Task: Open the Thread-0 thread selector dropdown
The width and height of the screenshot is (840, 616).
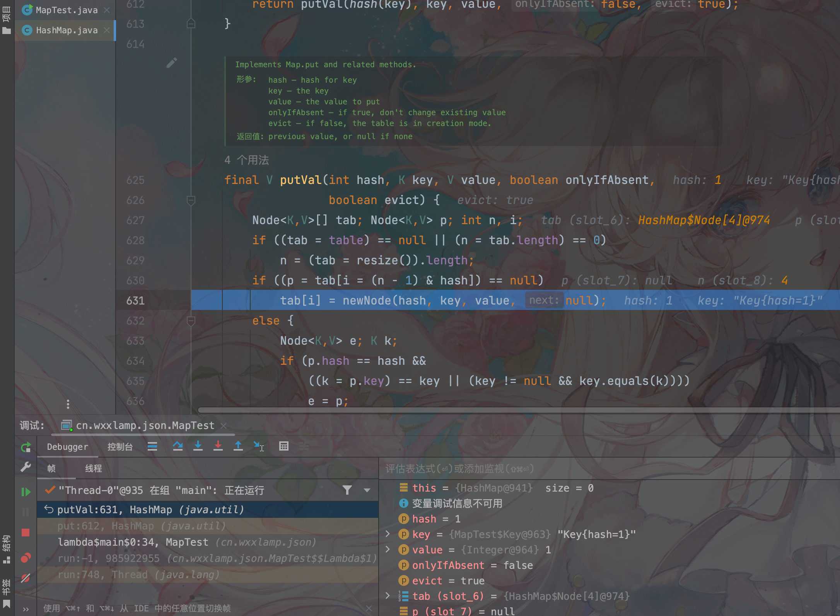Action: [367, 490]
